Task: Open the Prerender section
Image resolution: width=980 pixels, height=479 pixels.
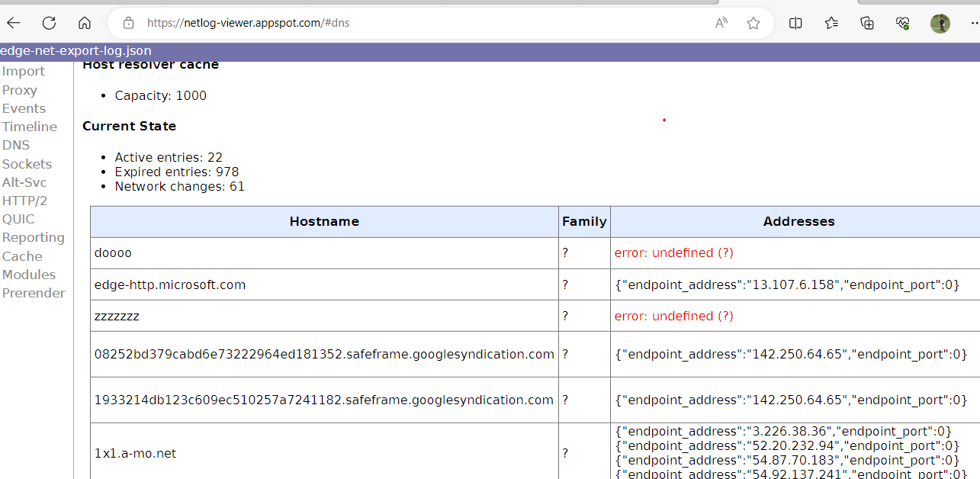Action: 34,293
